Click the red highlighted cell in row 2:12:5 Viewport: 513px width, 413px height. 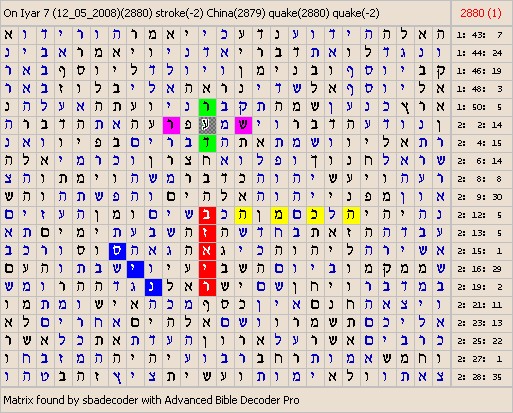tap(207, 215)
